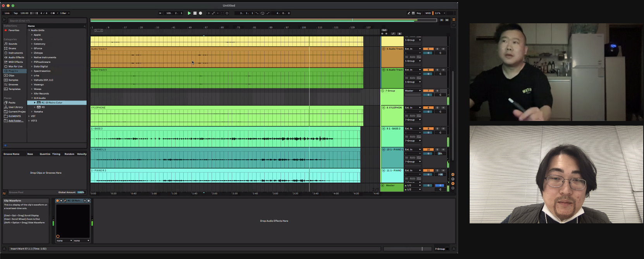
Task: Click the Packs place icon
Action: coord(6,103)
